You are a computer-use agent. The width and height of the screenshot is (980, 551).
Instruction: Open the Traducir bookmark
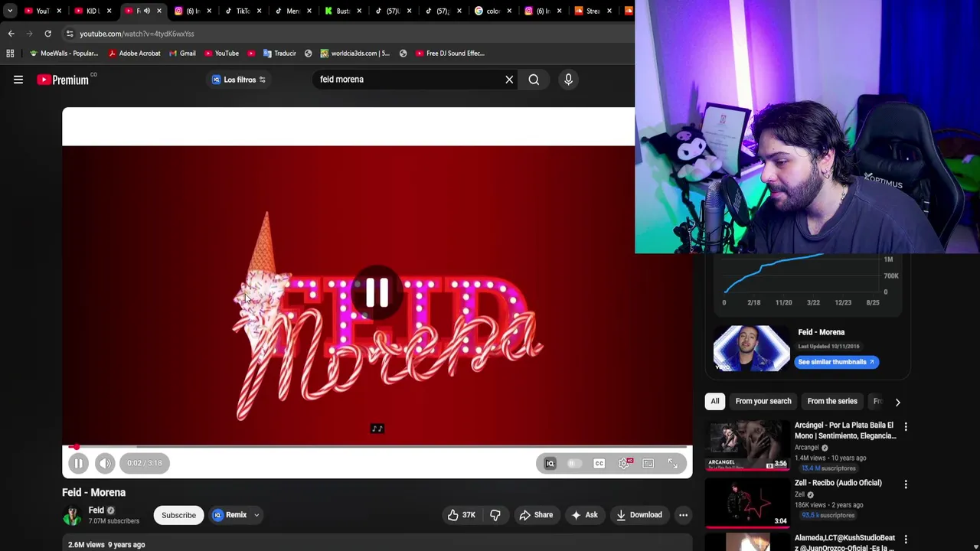[279, 54]
